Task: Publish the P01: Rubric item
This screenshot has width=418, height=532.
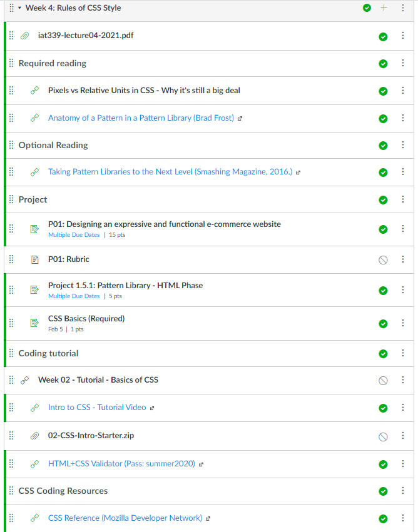Action: pyautogui.click(x=384, y=259)
